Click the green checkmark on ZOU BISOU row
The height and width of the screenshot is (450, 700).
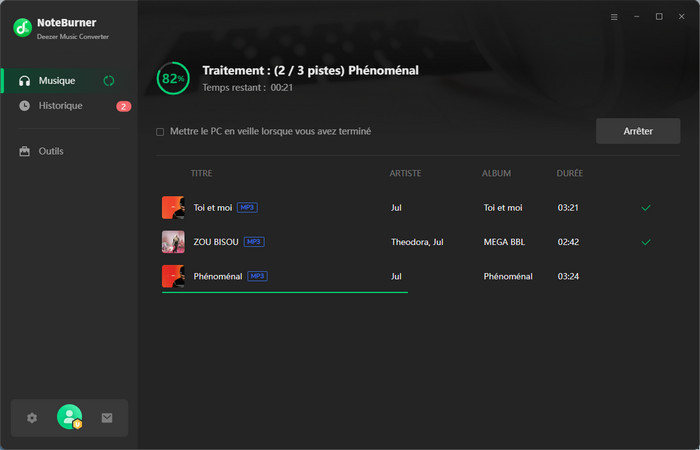pos(646,242)
